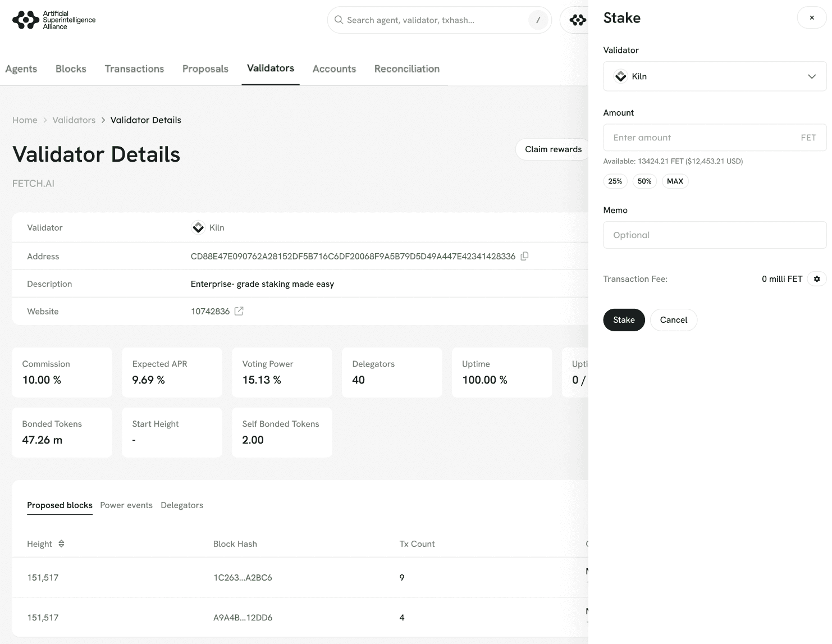
Task: Close the Stake panel
Action: pyautogui.click(x=811, y=18)
